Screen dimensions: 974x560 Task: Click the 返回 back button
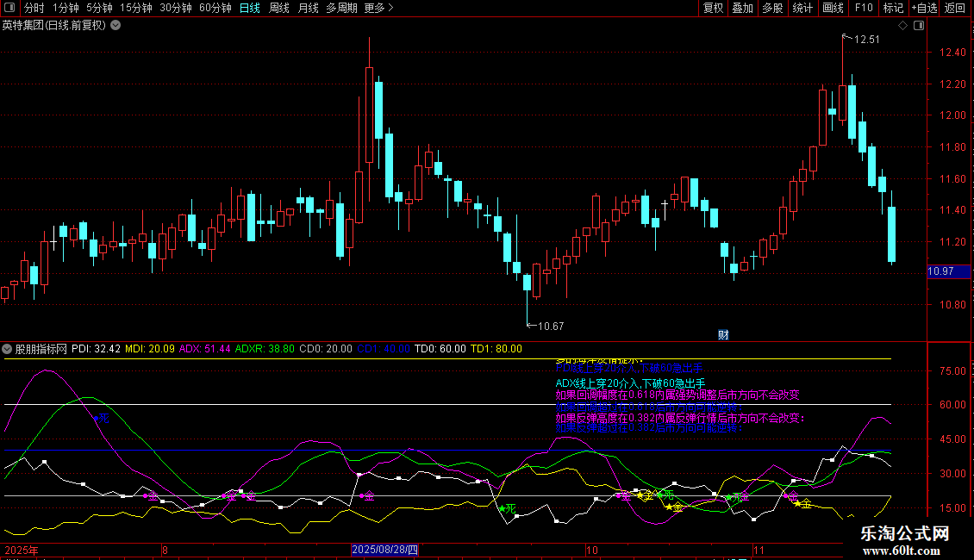pyautogui.click(x=955, y=9)
